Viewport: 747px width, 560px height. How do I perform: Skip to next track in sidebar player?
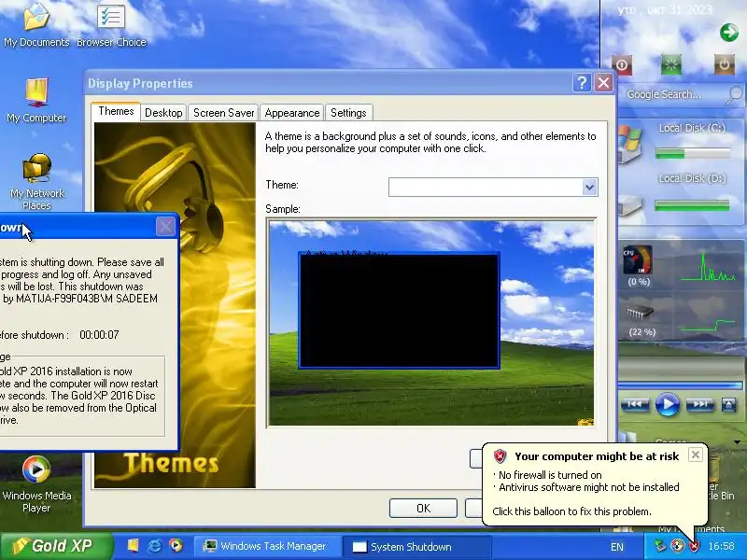click(699, 404)
